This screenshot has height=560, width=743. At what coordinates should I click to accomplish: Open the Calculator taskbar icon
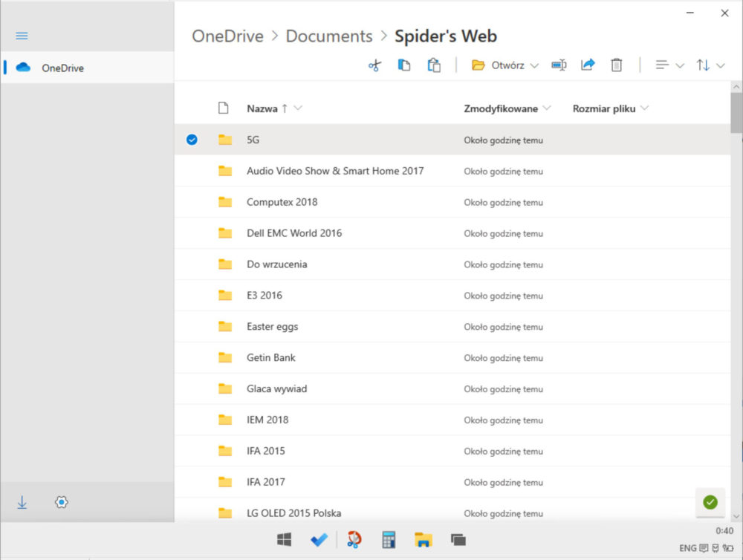[x=389, y=540]
